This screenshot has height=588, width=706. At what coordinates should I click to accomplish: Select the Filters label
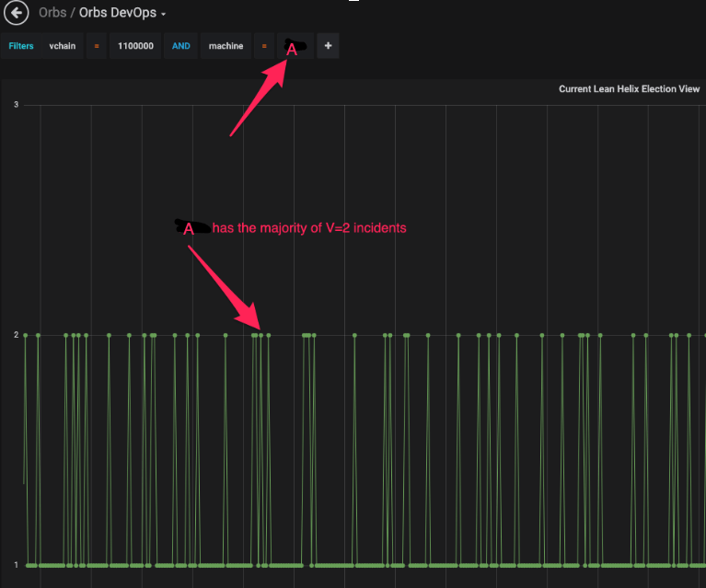point(21,46)
